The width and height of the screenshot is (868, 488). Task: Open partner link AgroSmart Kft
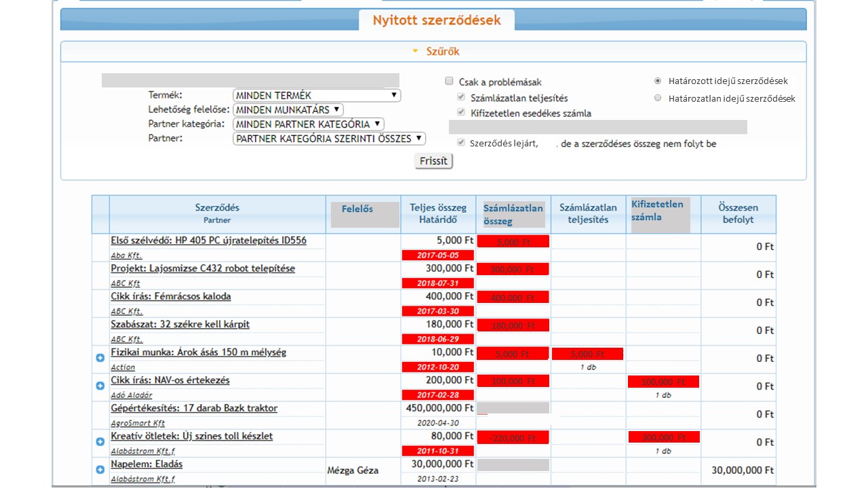pyautogui.click(x=138, y=423)
